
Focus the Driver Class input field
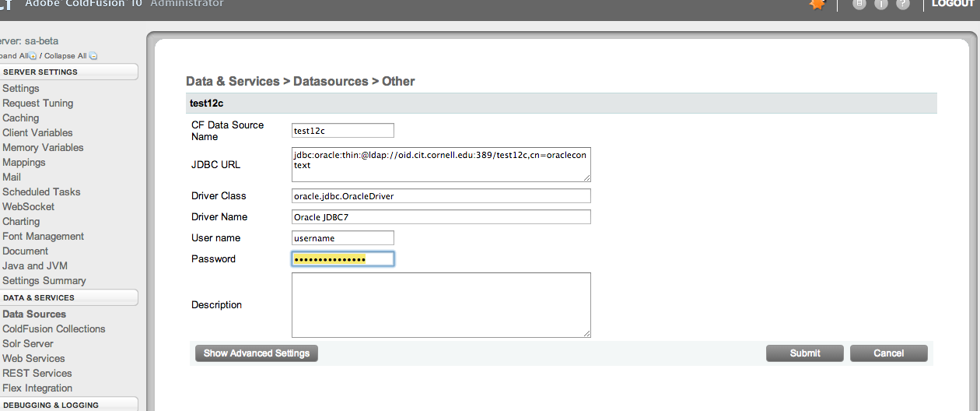441,196
